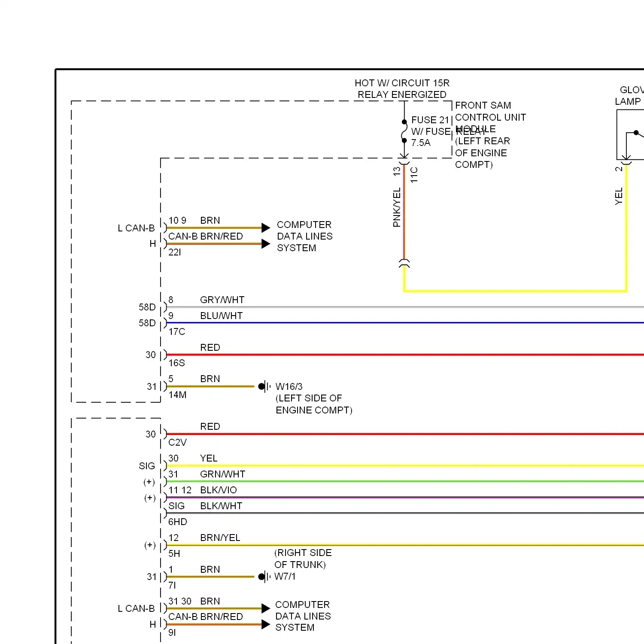Image resolution: width=644 pixels, height=644 pixels.
Task: Select the YEL wire label beside pin 30
Action: coord(209,458)
